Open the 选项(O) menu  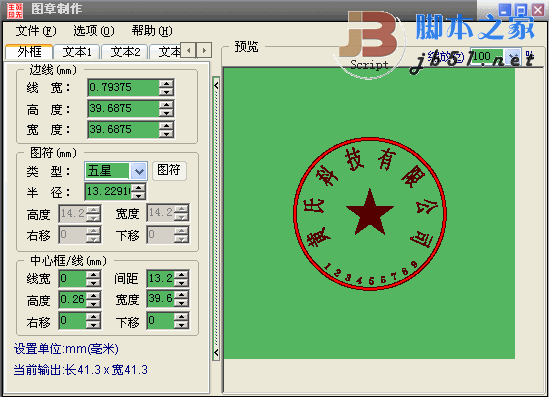[x=94, y=31]
